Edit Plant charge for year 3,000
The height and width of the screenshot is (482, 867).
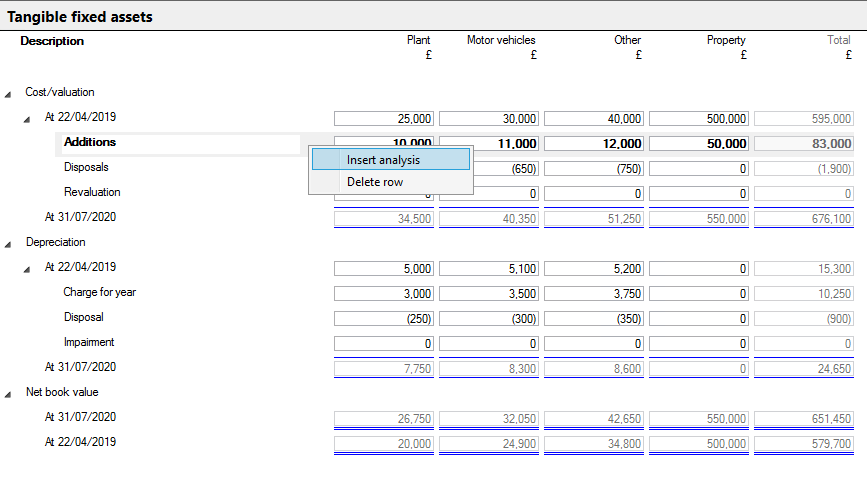tap(384, 294)
